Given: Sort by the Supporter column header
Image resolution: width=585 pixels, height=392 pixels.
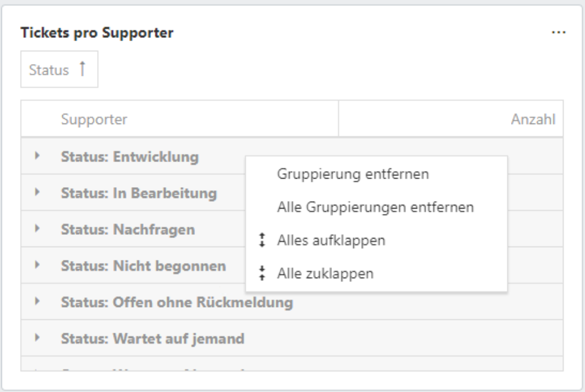Looking at the screenshot, I should pos(94,119).
